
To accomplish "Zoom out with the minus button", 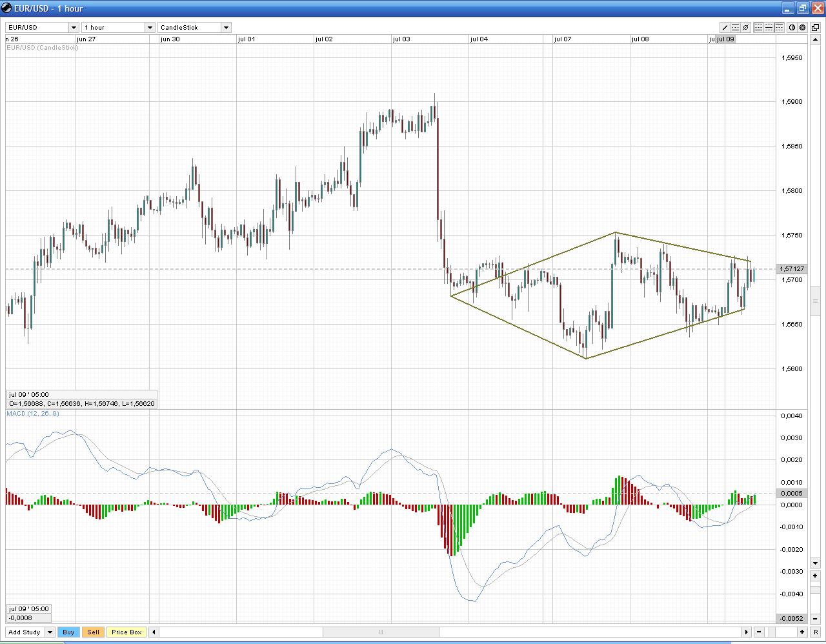I will tap(759, 632).
